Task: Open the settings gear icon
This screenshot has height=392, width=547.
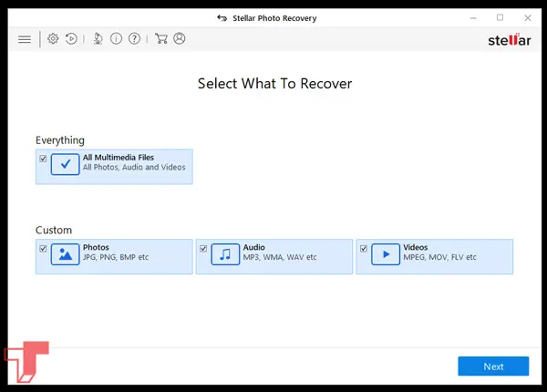Action: click(53, 39)
